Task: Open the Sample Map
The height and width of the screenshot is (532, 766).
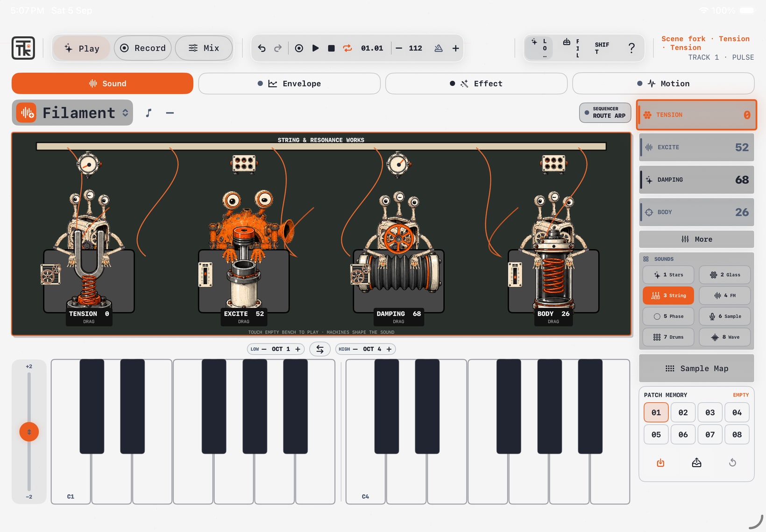Action: (696, 368)
